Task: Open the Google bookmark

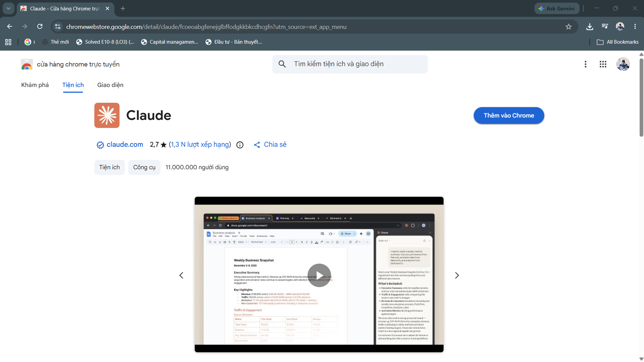Action: [30, 42]
